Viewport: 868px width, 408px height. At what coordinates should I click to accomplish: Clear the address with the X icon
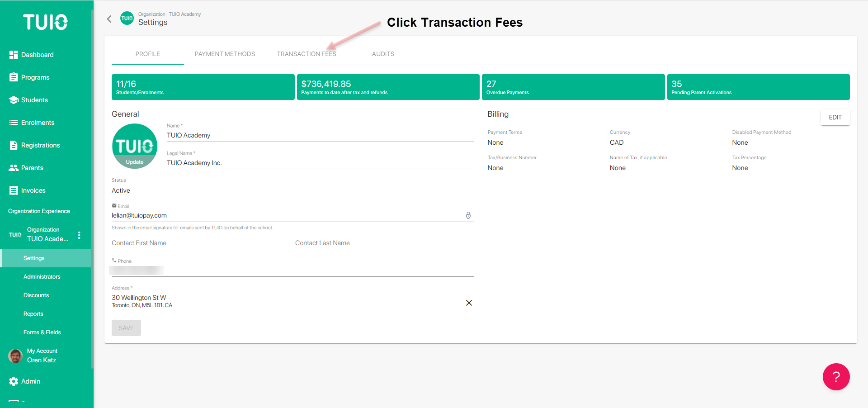pyautogui.click(x=469, y=303)
